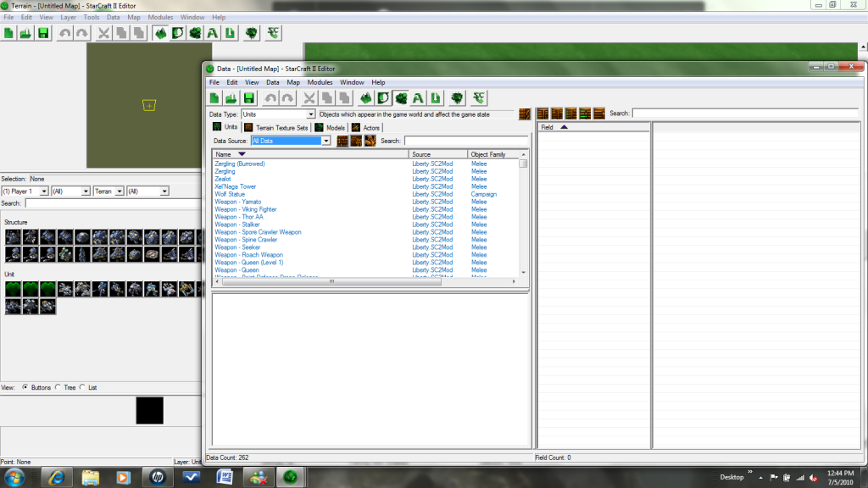Open File menu in Data window
The image size is (868, 488).
214,82
